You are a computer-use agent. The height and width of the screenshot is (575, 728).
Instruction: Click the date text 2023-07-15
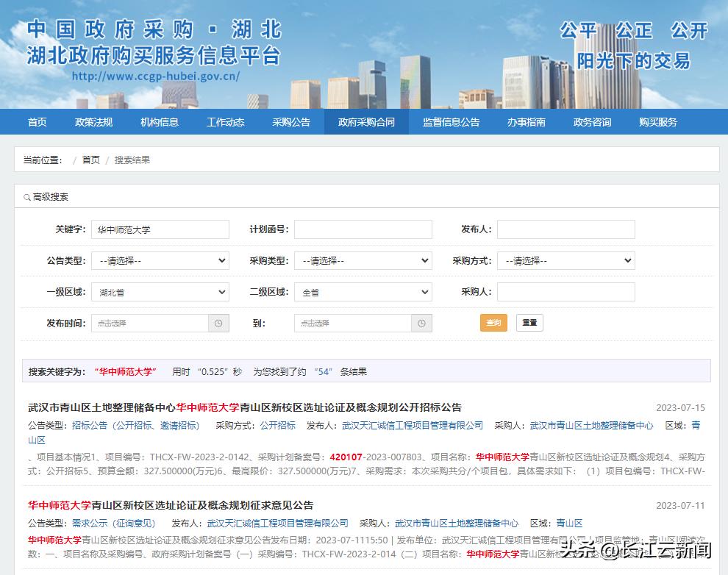tap(680, 408)
